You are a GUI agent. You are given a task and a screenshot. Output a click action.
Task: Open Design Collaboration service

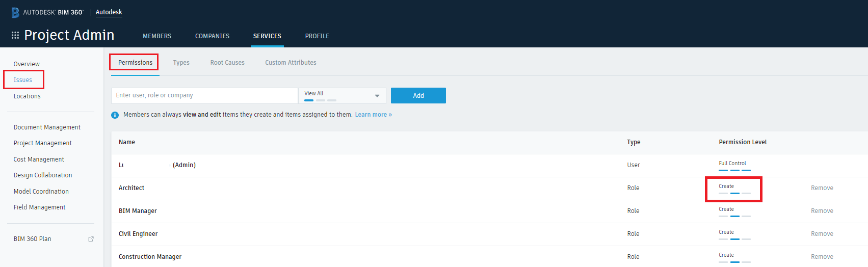coord(43,175)
